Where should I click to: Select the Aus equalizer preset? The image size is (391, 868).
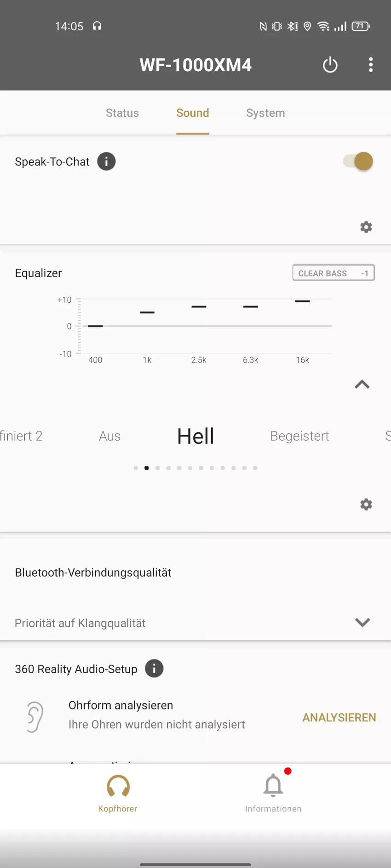(109, 436)
